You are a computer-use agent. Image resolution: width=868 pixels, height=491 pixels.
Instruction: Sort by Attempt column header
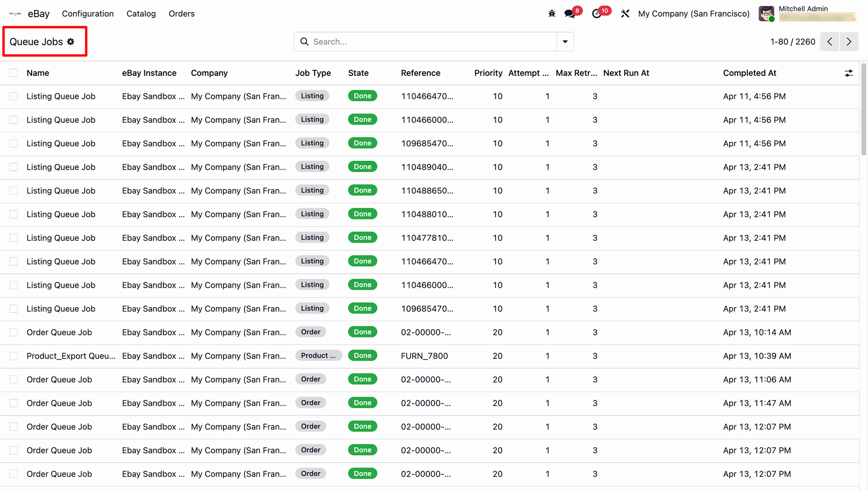click(528, 73)
